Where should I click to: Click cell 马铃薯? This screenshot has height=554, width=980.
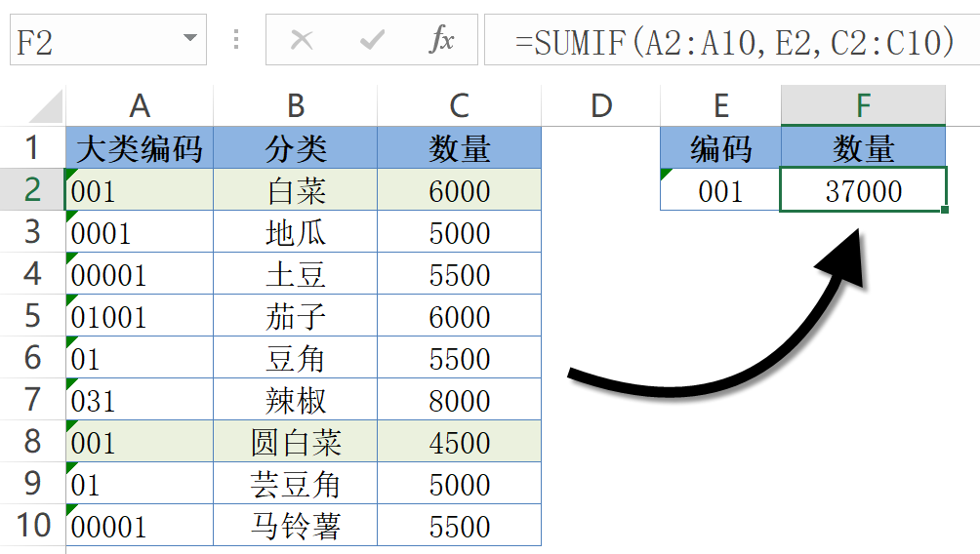pyautogui.click(x=296, y=525)
